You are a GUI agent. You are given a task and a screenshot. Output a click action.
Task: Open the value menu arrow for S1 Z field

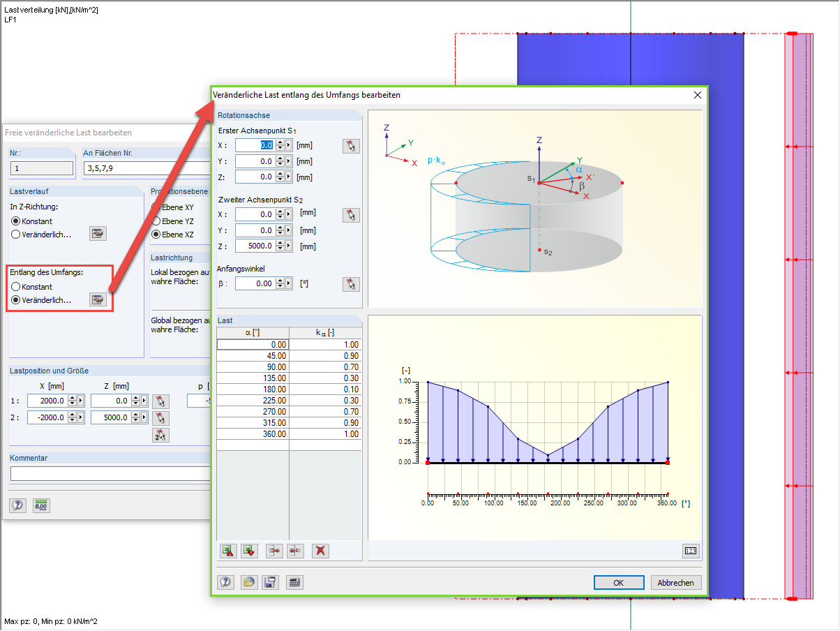click(x=289, y=177)
